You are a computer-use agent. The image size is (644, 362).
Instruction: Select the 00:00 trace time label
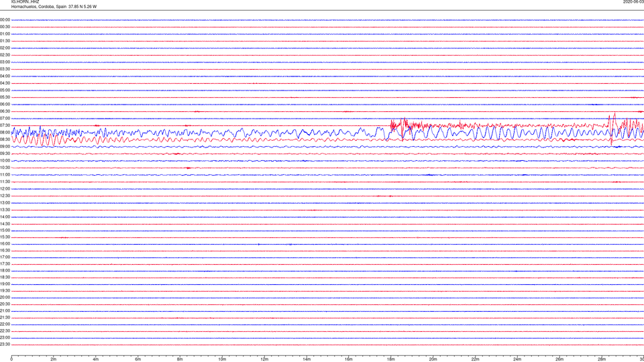(x=5, y=19)
